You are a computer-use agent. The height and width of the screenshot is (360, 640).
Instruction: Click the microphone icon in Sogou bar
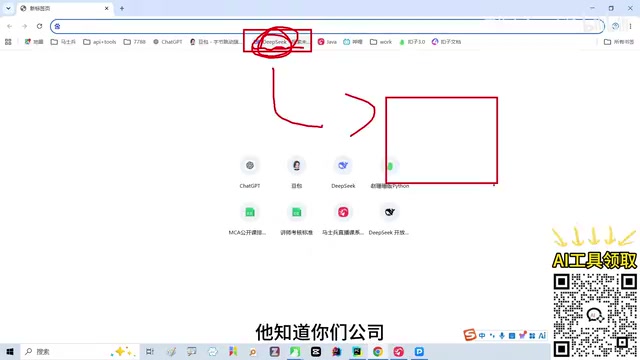(502, 336)
